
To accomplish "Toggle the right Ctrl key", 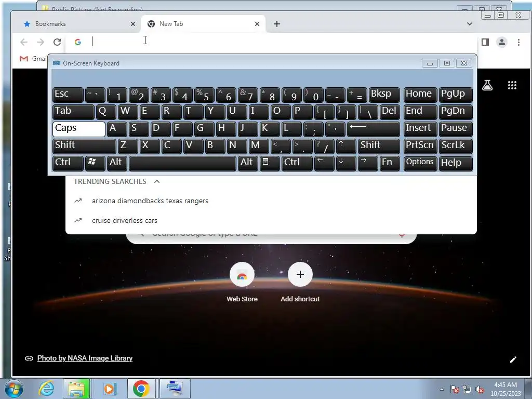I will 297,163.
